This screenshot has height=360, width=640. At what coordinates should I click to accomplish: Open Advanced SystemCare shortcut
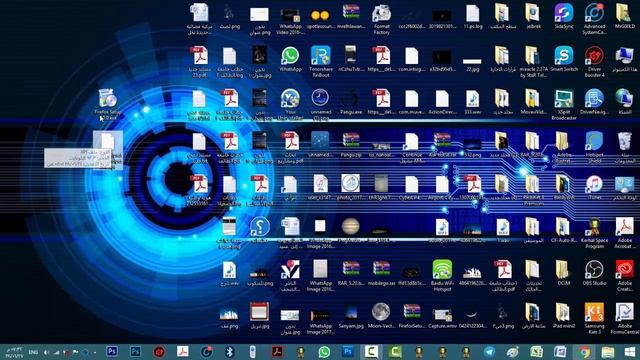click(x=594, y=19)
